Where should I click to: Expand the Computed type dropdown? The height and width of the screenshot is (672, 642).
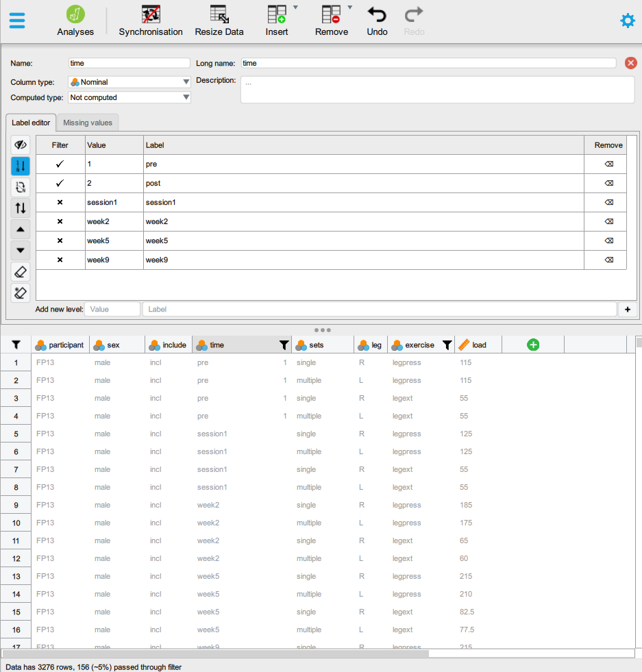pos(129,97)
